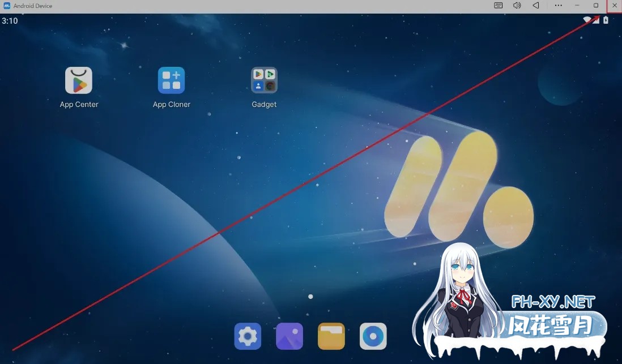Tap the battery charging indicator
The image size is (622, 364).
pyautogui.click(x=606, y=20)
